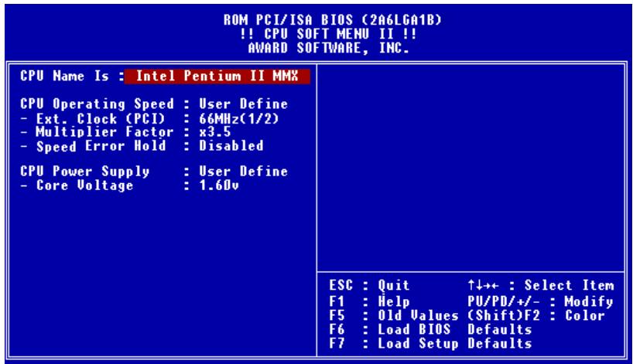Screen dimensions: 633x364
Task: Select the Core Voltage 1.60v value
Action: pos(219,185)
